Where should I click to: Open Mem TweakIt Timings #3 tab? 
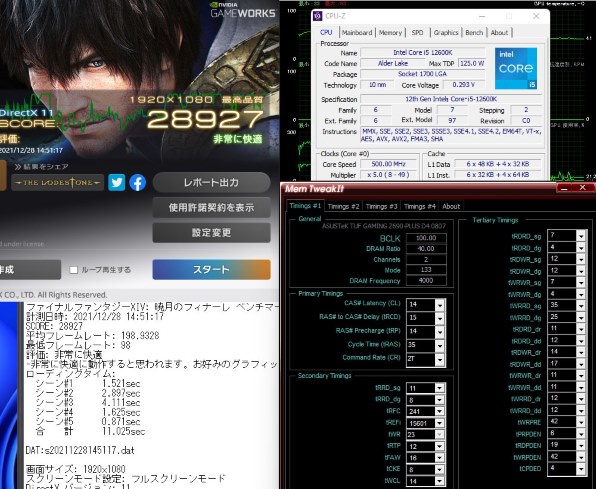point(381,206)
